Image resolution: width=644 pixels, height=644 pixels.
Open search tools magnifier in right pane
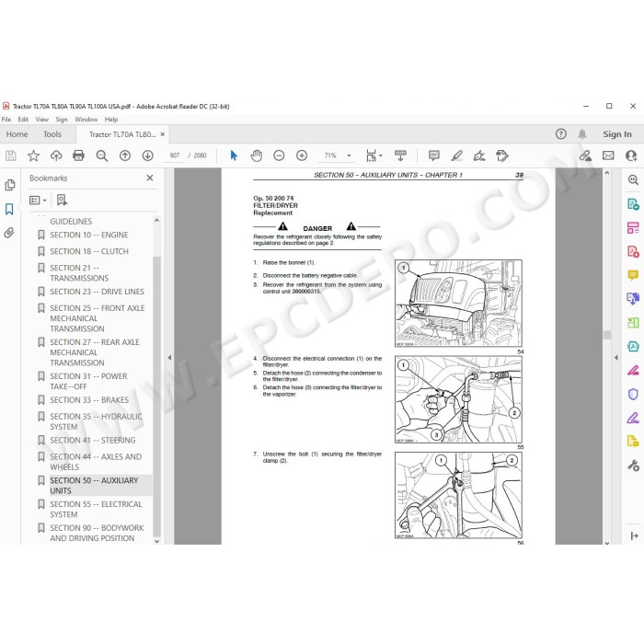pyautogui.click(x=633, y=180)
